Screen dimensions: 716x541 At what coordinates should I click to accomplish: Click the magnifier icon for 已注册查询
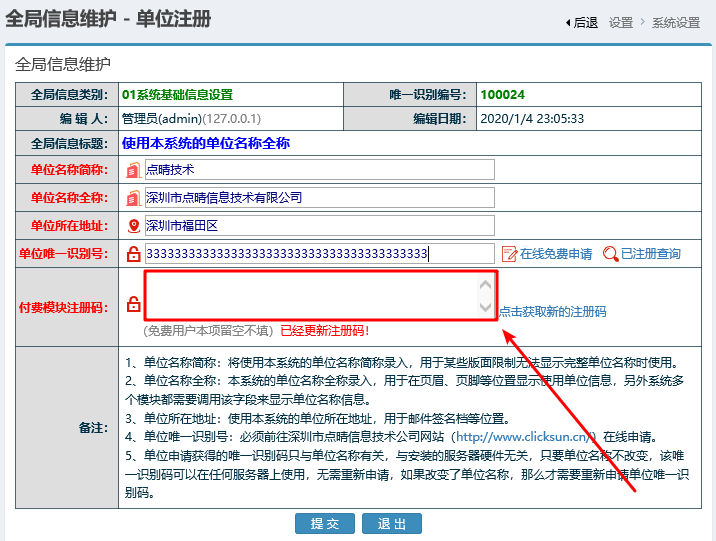coord(611,254)
